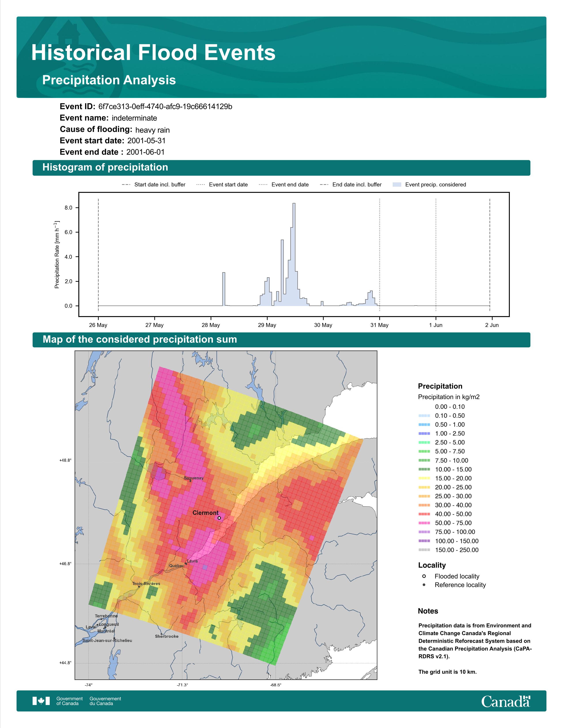The height and width of the screenshot is (728, 563).
Task: Click the Reference locality legend dot
Action: [x=424, y=585]
